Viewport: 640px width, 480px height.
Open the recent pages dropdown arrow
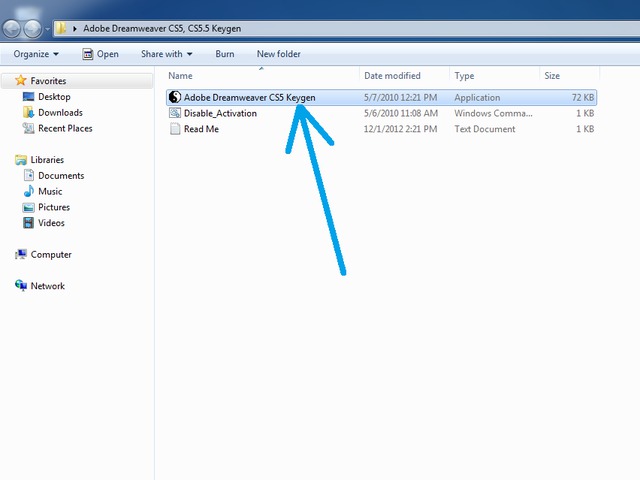point(47,29)
